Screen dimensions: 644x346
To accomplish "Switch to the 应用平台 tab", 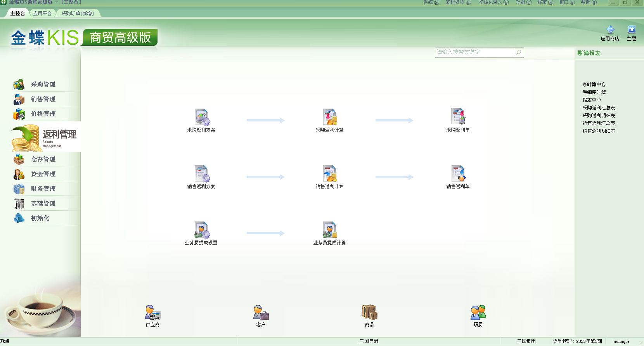I will [x=42, y=13].
